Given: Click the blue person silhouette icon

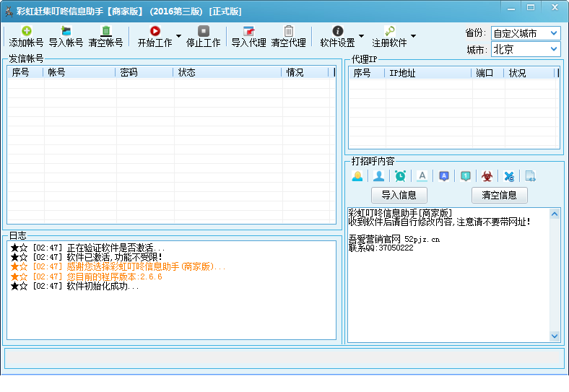Looking at the screenshot, I should coord(379,176).
